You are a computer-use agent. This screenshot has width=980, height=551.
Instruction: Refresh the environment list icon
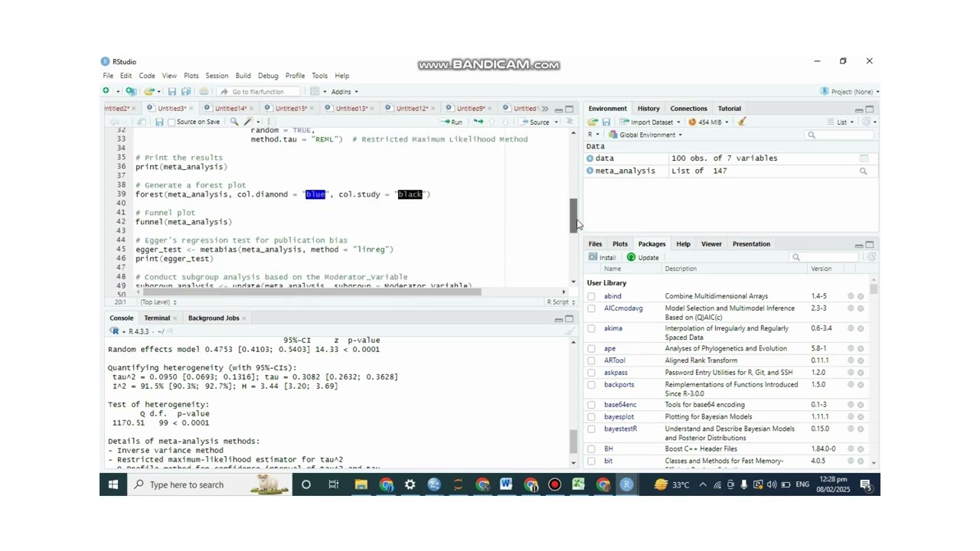(867, 122)
